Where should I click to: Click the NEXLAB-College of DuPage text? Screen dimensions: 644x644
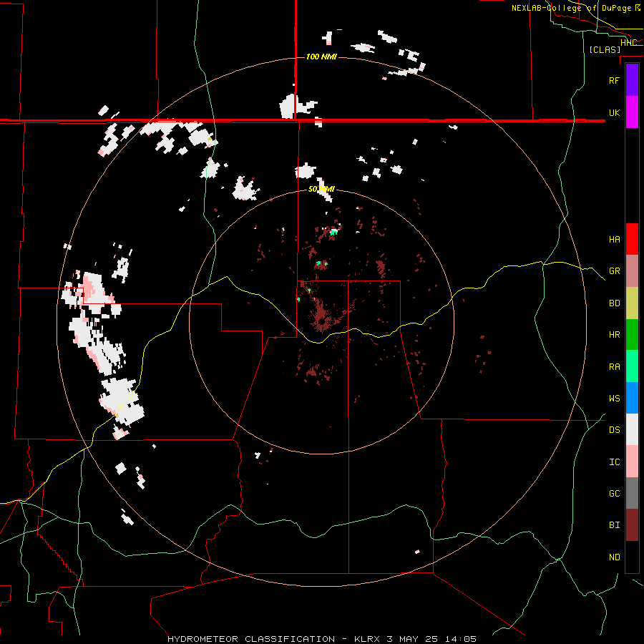click(572, 8)
